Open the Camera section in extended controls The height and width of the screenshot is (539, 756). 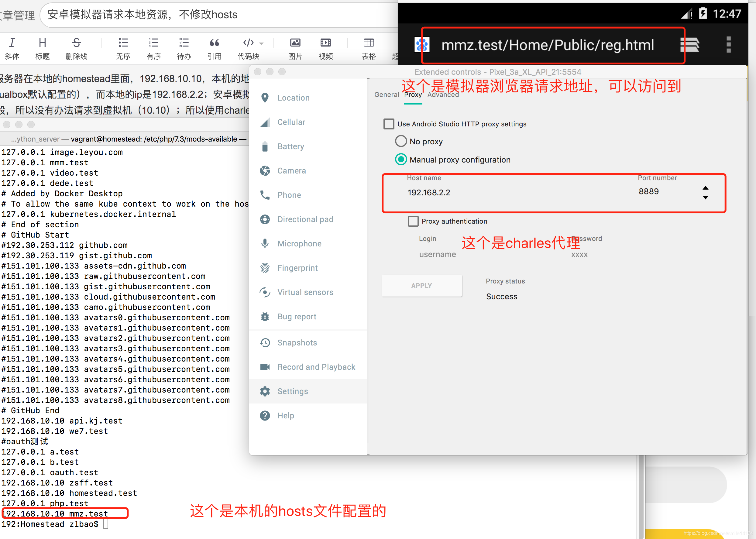pos(291,170)
